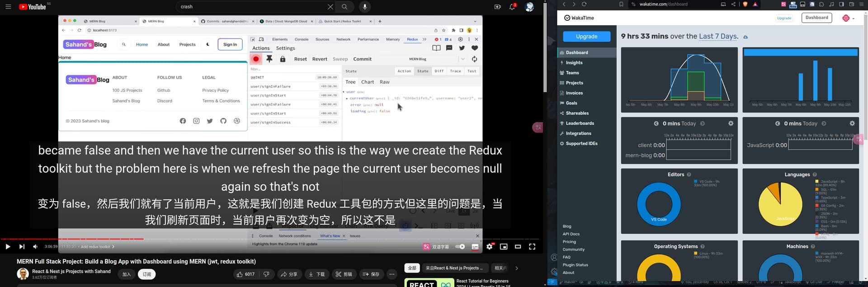The image size is (868, 287).
Task: Open the WakaTime user avatar dropdown
Action: coord(849,18)
